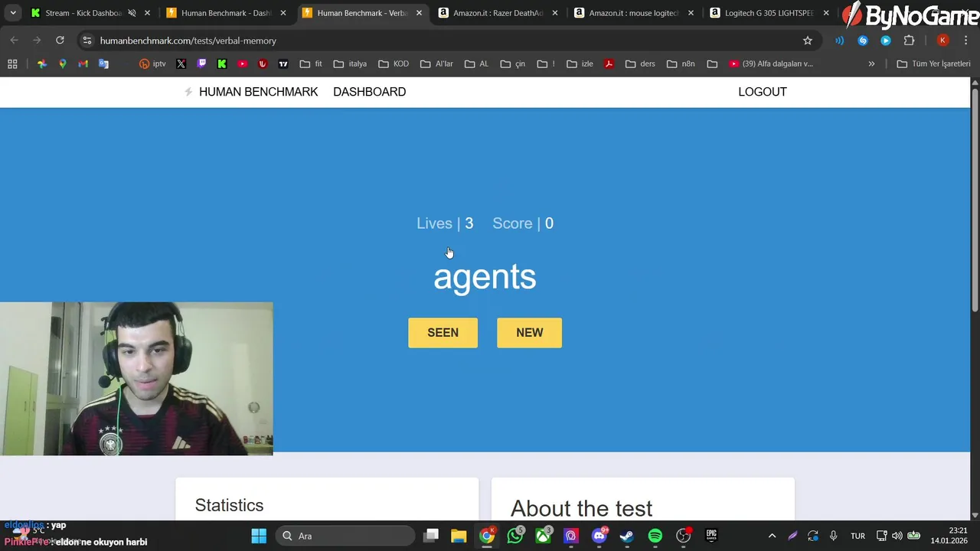This screenshot has height=551, width=980.
Task: Open the Google Maps bookmark
Action: 63,64
